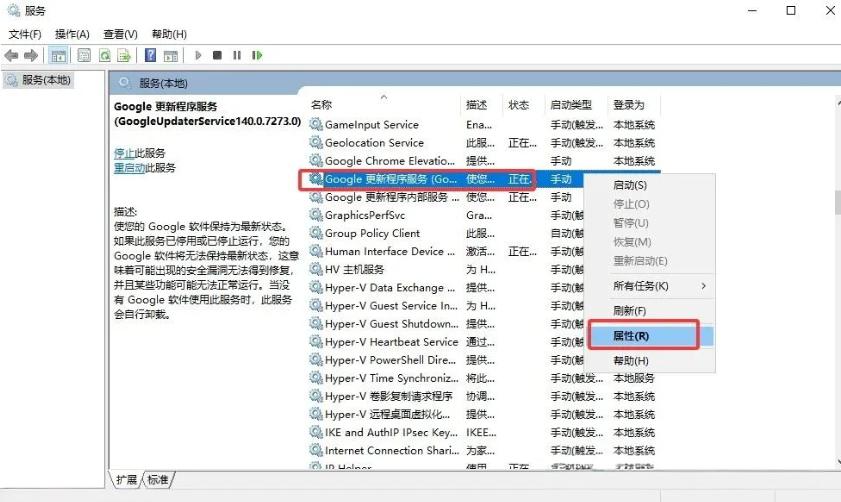Click the gear icon of Group Policy Client
841x502 pixels.
(x=316, y=233)
